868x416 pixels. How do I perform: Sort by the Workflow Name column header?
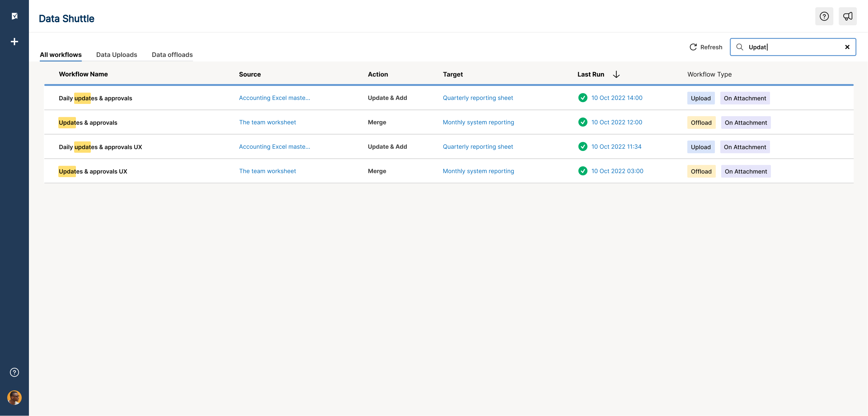coord(83,74)
